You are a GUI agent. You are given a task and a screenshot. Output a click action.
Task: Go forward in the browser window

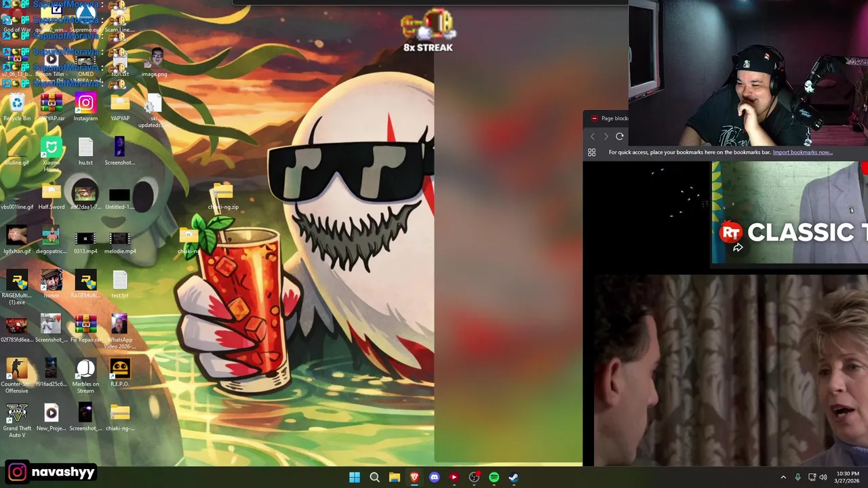click(606, 136)
